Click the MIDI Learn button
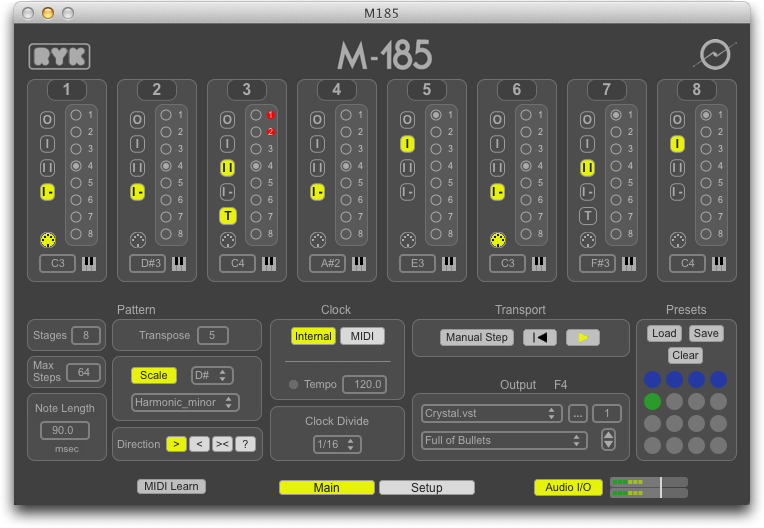 pyautogui.click(x=172, y=486)
